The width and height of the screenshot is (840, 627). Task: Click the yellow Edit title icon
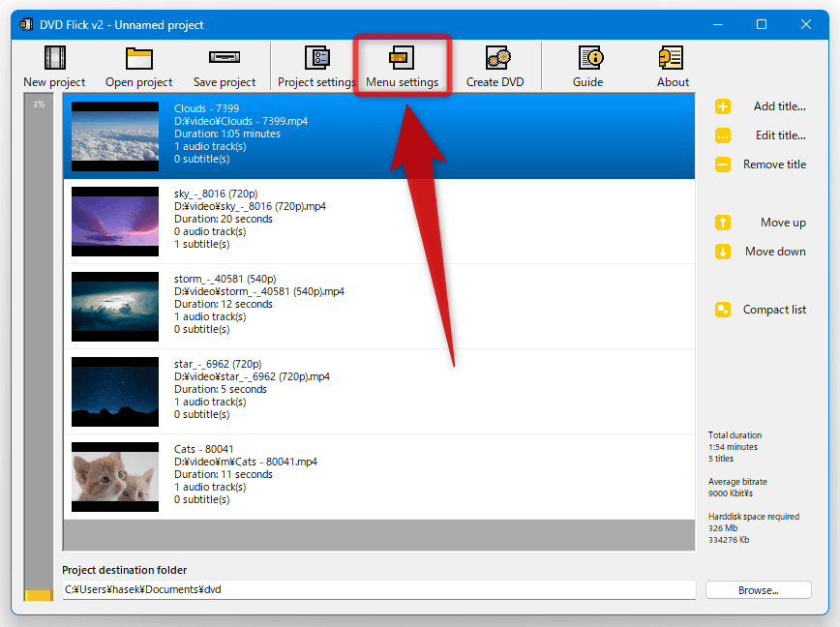coord(723,135)
